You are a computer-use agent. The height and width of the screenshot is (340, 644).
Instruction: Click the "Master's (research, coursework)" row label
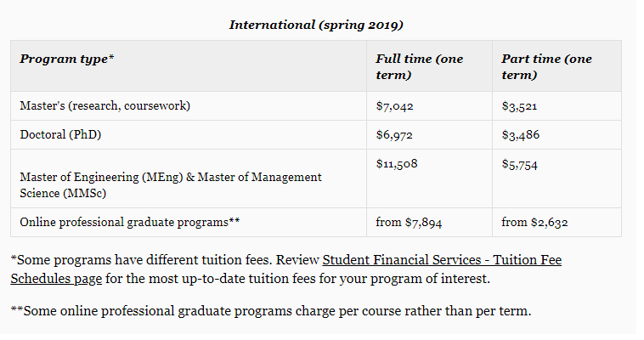coord(105,106)
